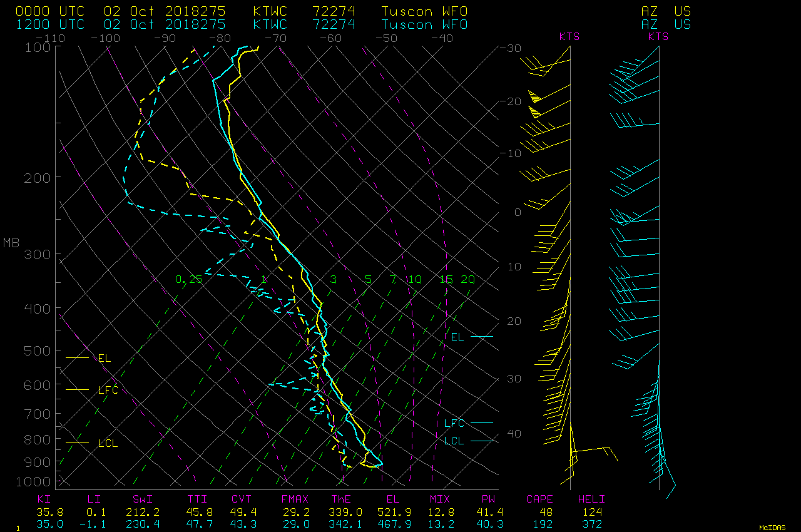Select the yellow KTWC station identifier
The image size is (801, 532).
(270, 11)
